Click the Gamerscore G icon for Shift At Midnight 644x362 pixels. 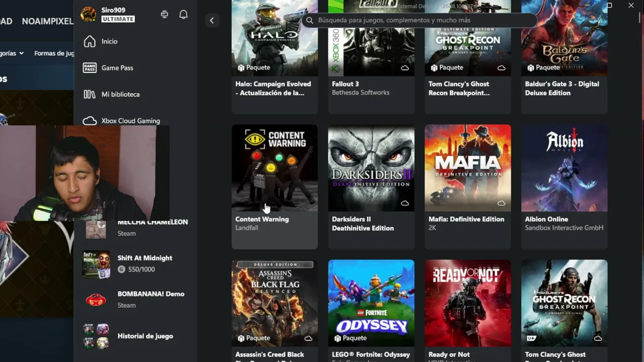tap(121, 269)
